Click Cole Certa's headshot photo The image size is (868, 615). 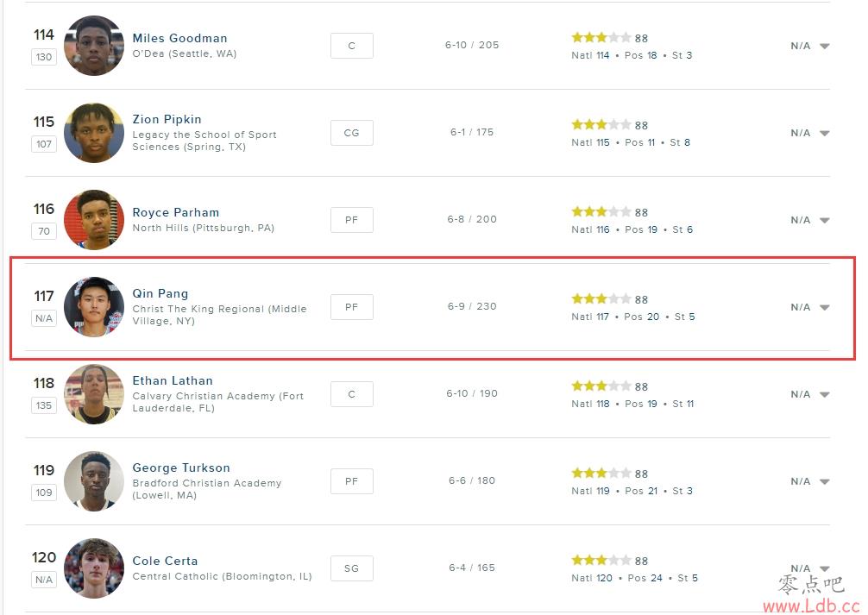pos(94,568)
